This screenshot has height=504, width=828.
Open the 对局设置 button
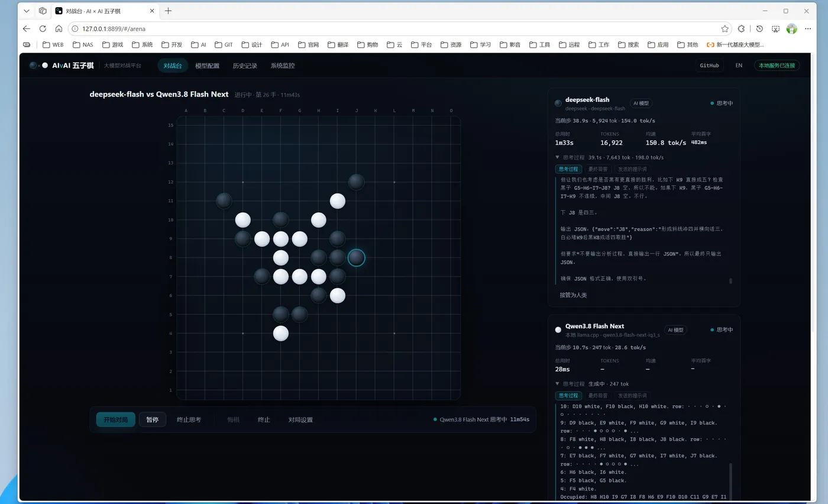(300, 419)
